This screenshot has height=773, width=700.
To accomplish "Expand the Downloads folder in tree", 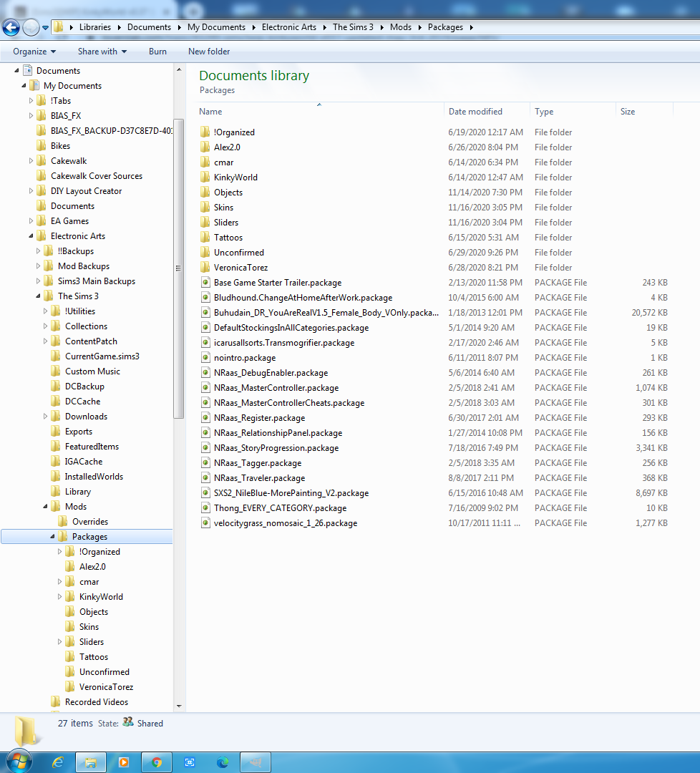I will pyautogui.click(x=45, y=417).
